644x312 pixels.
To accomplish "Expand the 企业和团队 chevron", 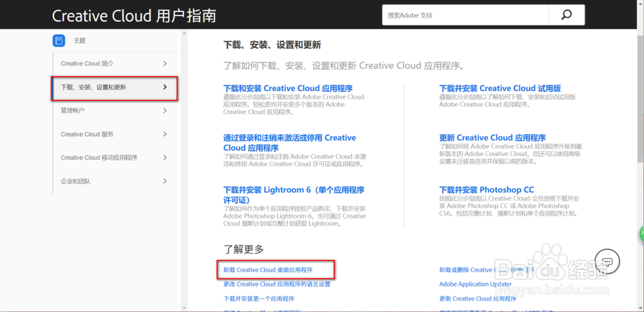I will point(165,181).
